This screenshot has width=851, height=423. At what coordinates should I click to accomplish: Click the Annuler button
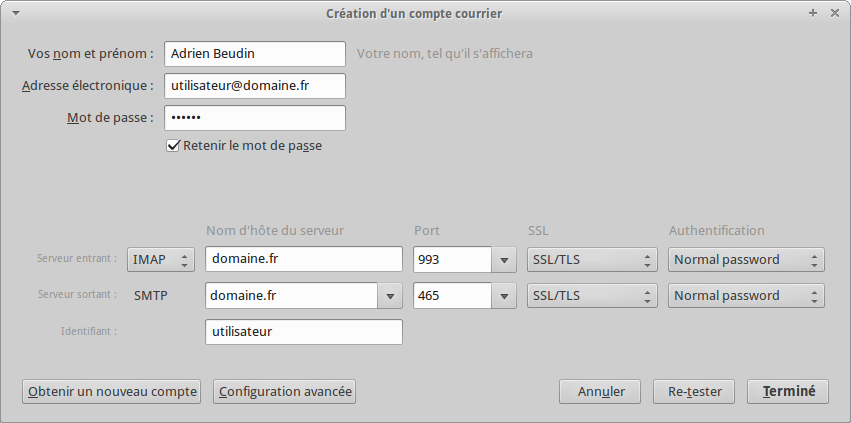[600, 392]
